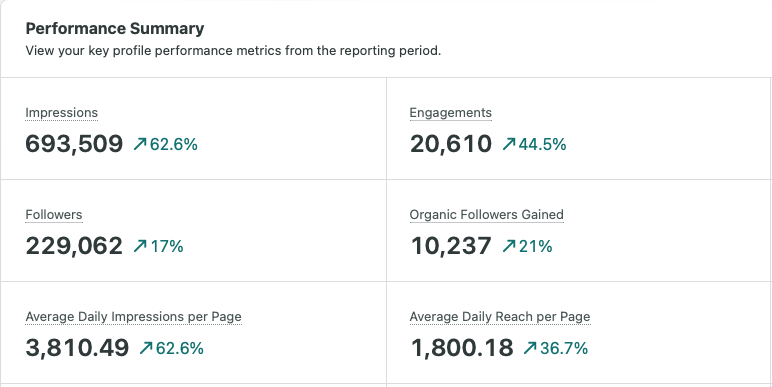The height and width of the screenshot is (387, 772).
Task: Click the arrow icon beside Average Daily Impressions percentage
Action: point(146,349)
